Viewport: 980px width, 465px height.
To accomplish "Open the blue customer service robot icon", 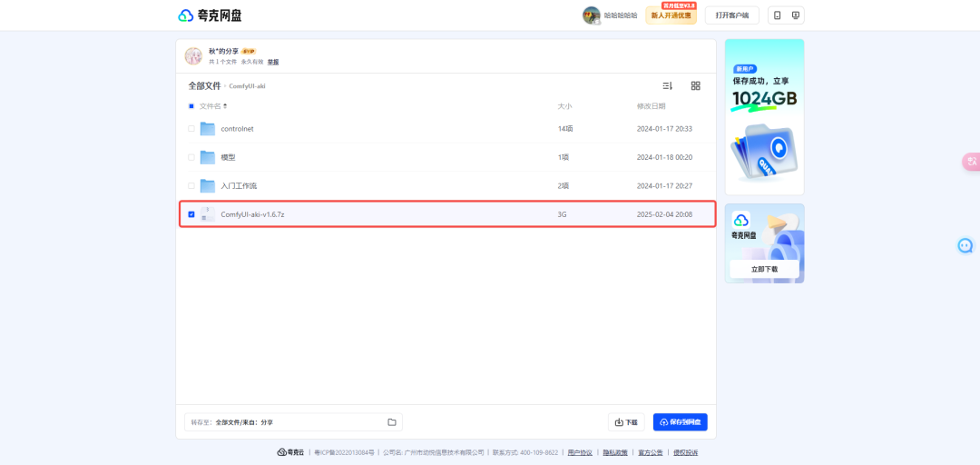I will (x=965, y=245).
